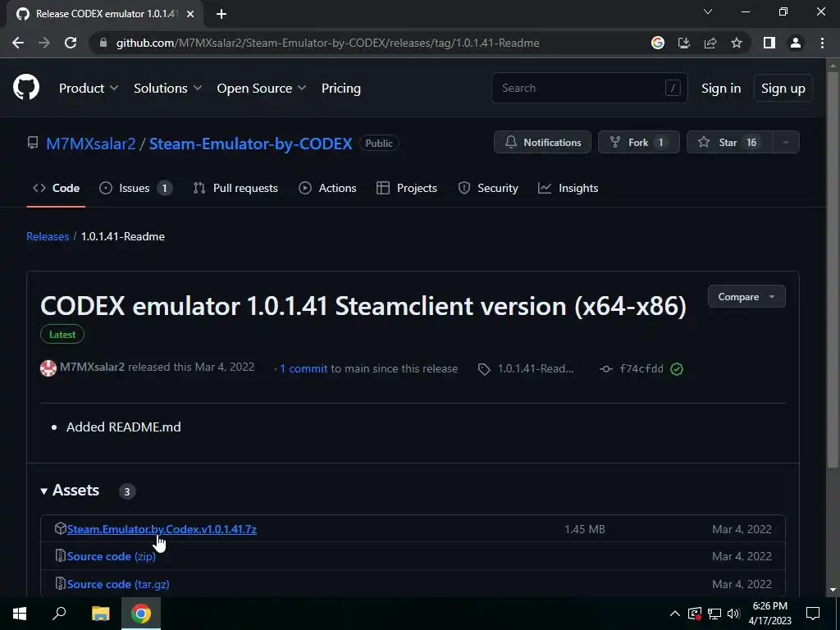840x630 pixels.
Task: Open the Google account icon in address bar
Action: [657, 43]
